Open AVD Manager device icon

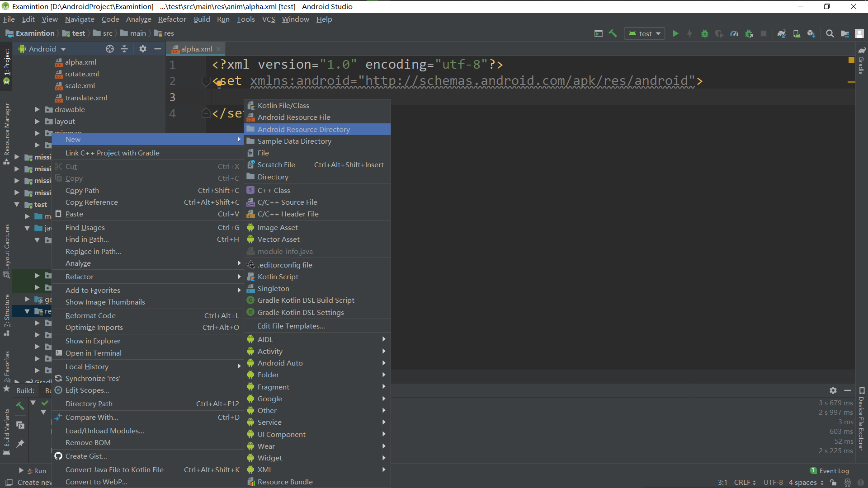pos(797,33)
